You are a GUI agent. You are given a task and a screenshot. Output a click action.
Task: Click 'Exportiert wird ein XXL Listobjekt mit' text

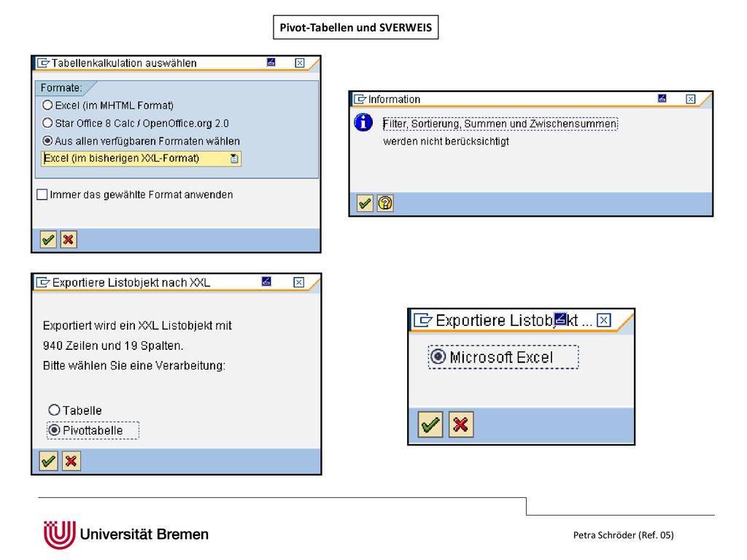pos(137,326)
